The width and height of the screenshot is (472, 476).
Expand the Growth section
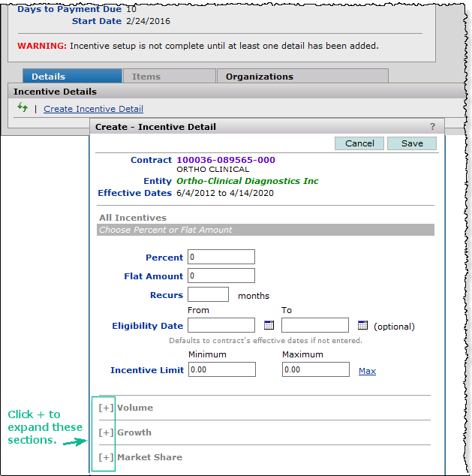tap(106, 432)
